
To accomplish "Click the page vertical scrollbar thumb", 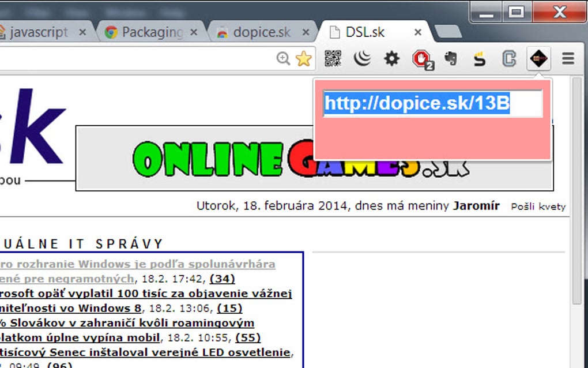I will [x=576, y=191].
